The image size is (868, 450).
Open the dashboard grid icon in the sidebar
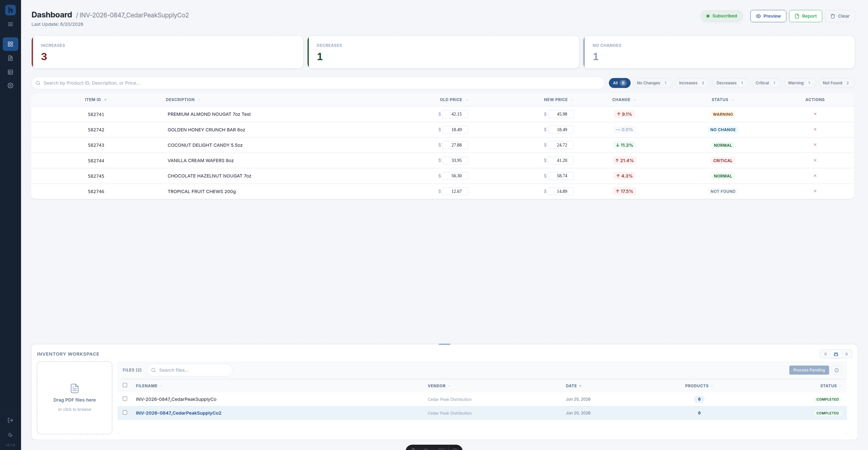tap(10, 44)
